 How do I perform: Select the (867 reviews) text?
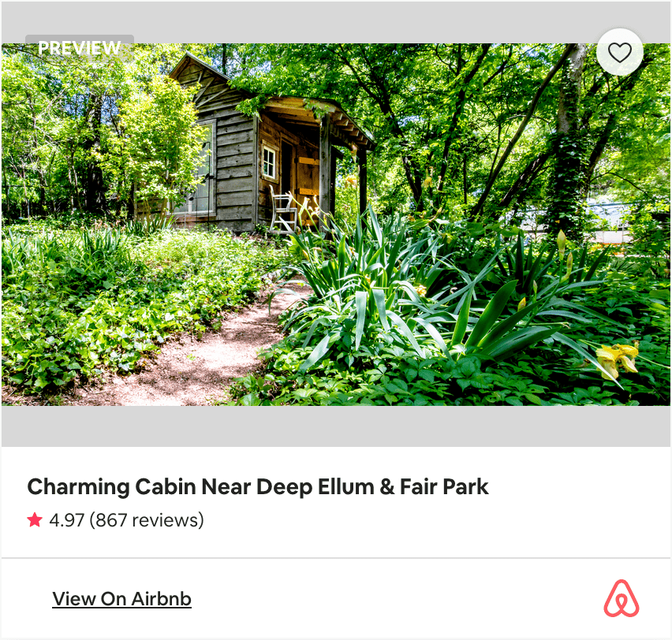coord(146,520)
